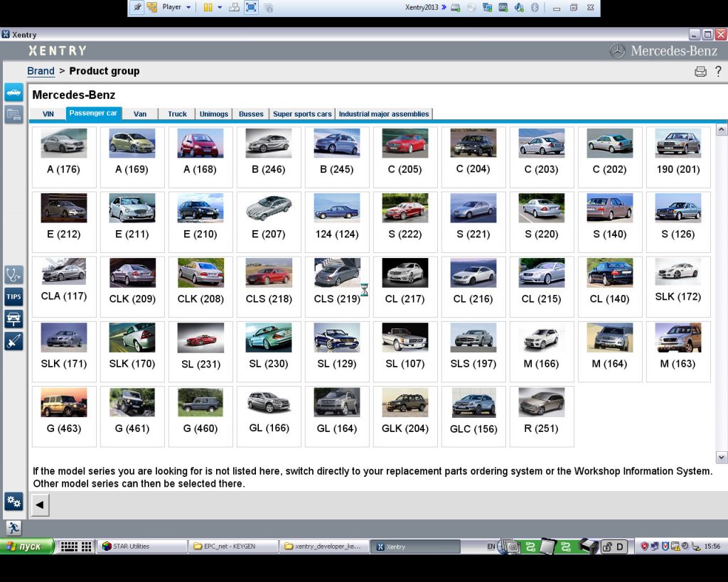Click the scroll down arrow of model list
Image resolution: width=728 pixels, height=582 pixels.
pos(722,458)
